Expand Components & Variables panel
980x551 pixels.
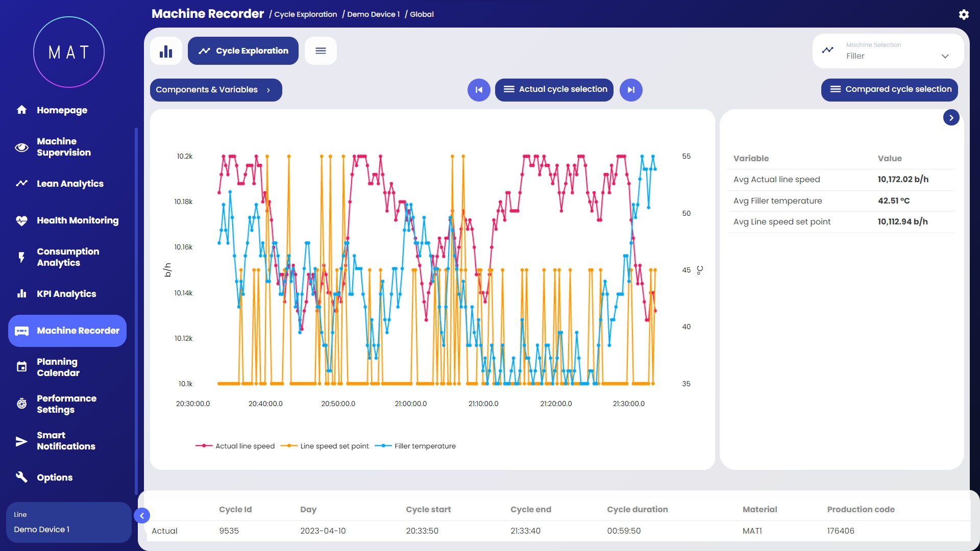[215, 90]
